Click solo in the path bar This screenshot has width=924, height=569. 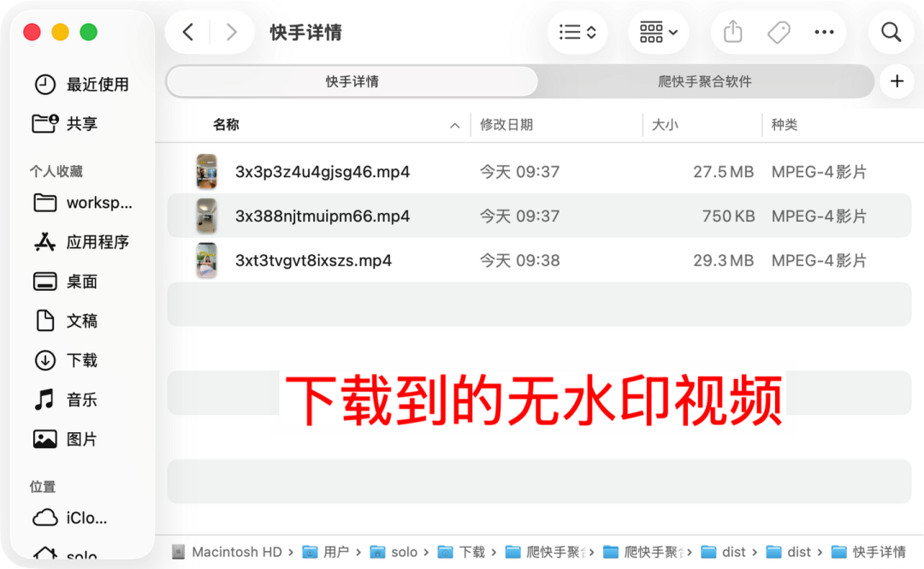(404, 552)
